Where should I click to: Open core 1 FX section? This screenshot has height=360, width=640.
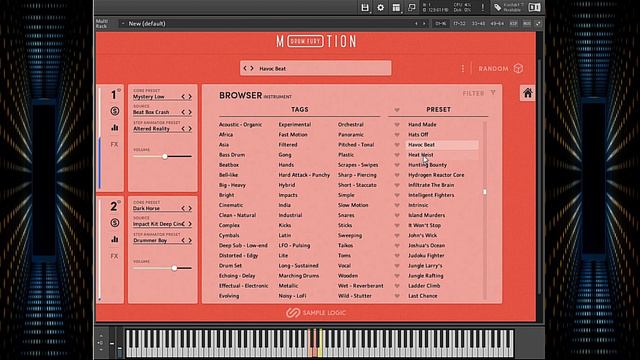[114, 144]
